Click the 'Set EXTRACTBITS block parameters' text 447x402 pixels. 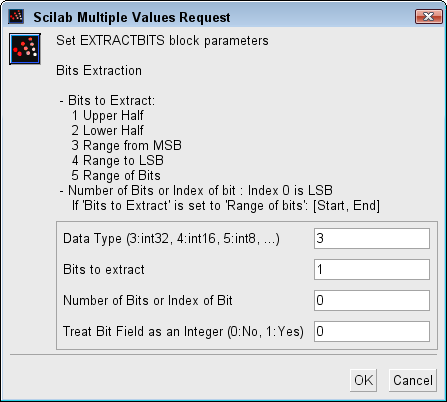(x=162, y=41)
